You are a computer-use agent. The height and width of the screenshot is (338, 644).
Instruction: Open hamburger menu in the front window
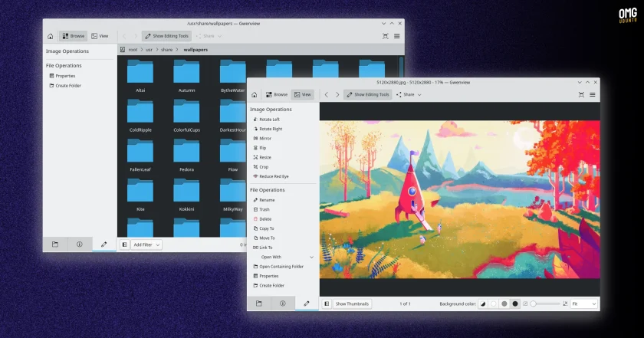(x=592, y=94)
